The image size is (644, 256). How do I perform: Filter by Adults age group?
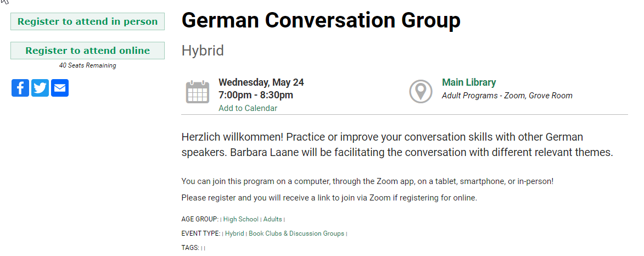point(273,219)
